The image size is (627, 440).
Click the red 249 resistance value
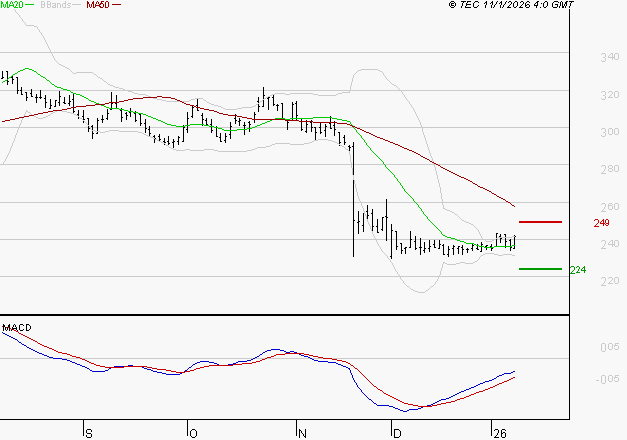601,223
